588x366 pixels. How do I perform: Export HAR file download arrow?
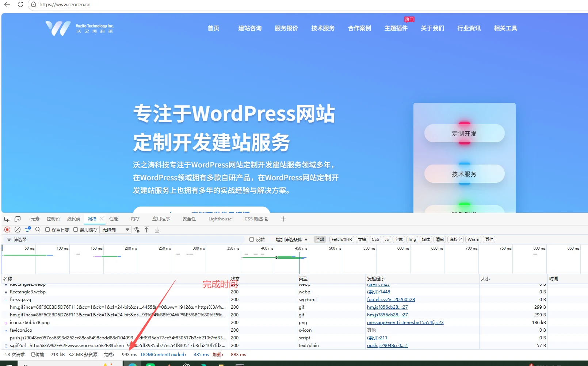pyautogui.click(x=157, y=230)
